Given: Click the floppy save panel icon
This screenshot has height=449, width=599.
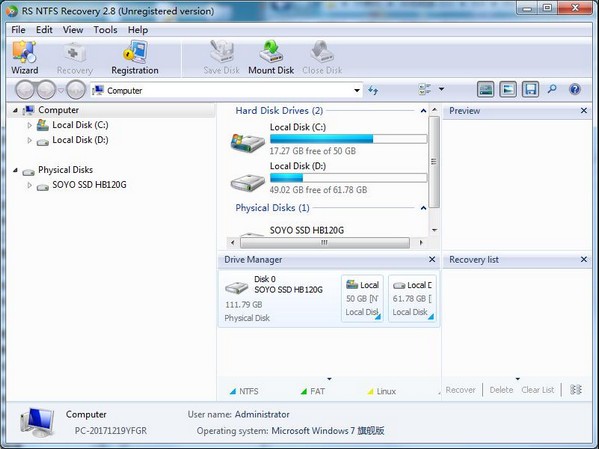Looking at the screenshot, I should coord(530,89).
